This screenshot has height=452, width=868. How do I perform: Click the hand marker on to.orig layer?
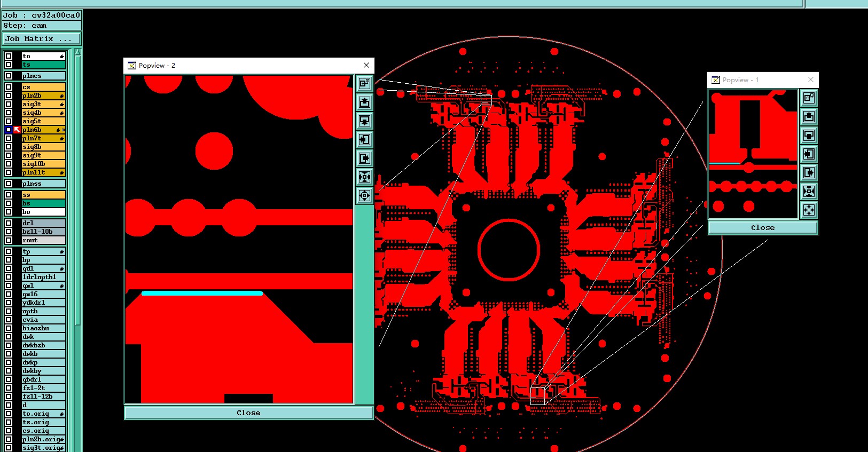62,414
